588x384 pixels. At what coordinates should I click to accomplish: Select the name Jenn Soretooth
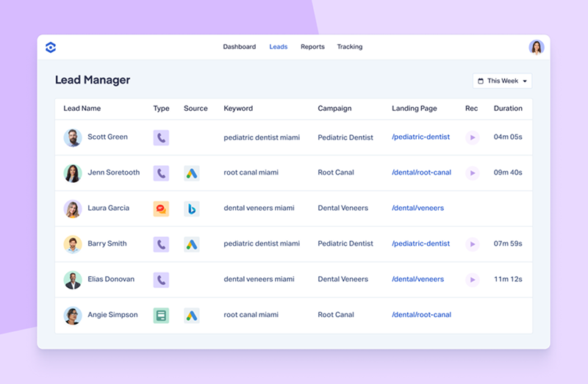pyautogui.click(x=114, y=173)
